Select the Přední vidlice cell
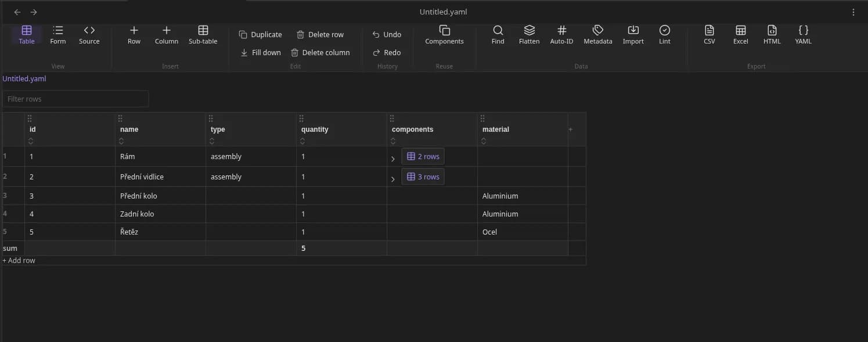 [x=160, y=177]
